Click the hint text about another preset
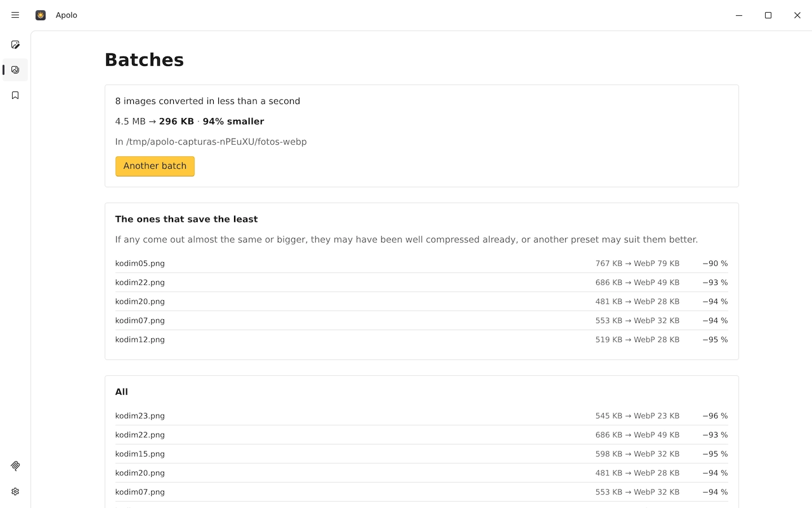This screenshot has width=812, height=508. pos(407,239)
